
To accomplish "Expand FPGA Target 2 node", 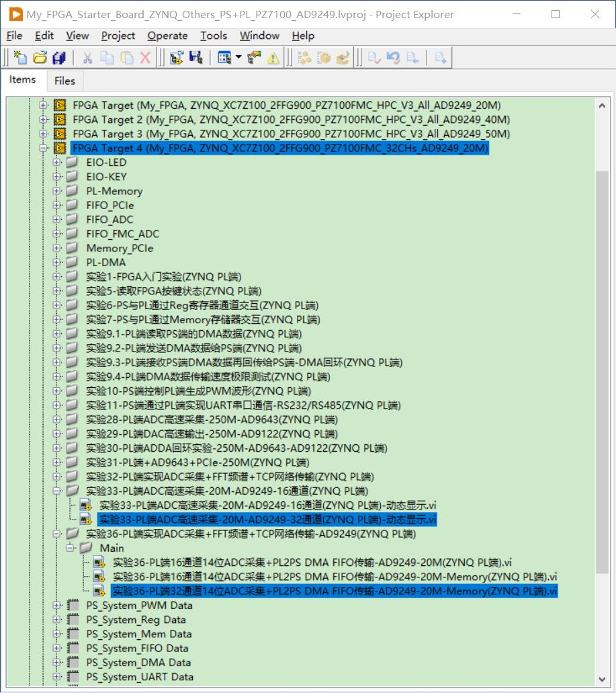I will tap(43, 120).
